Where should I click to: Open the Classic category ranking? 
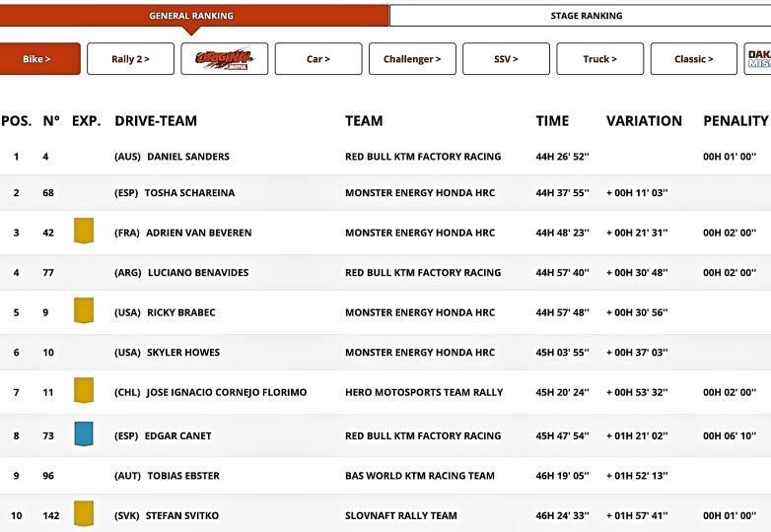click(693, 59)
